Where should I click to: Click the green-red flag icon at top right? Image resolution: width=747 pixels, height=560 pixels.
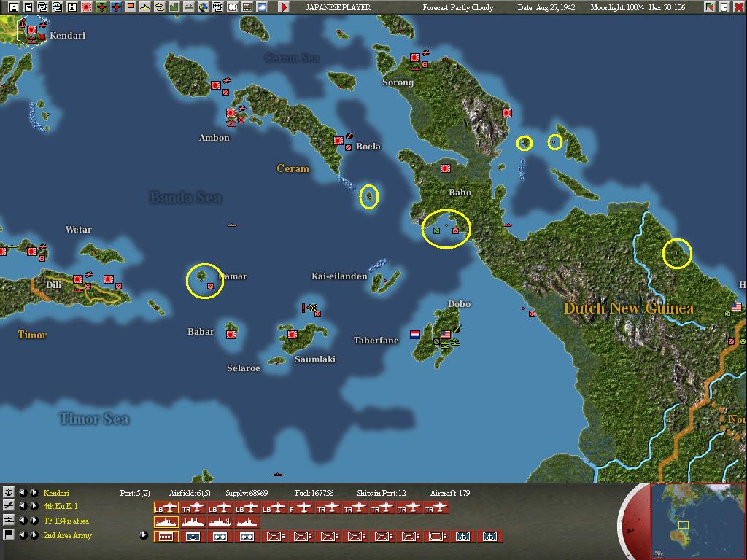[709, 7]
